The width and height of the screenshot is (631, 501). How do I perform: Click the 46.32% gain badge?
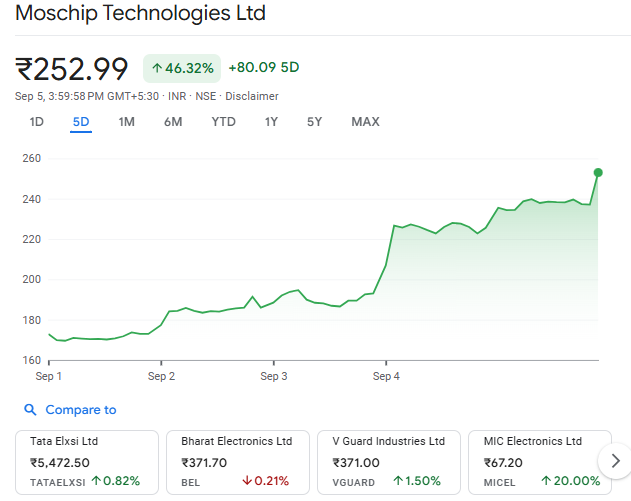181,68
